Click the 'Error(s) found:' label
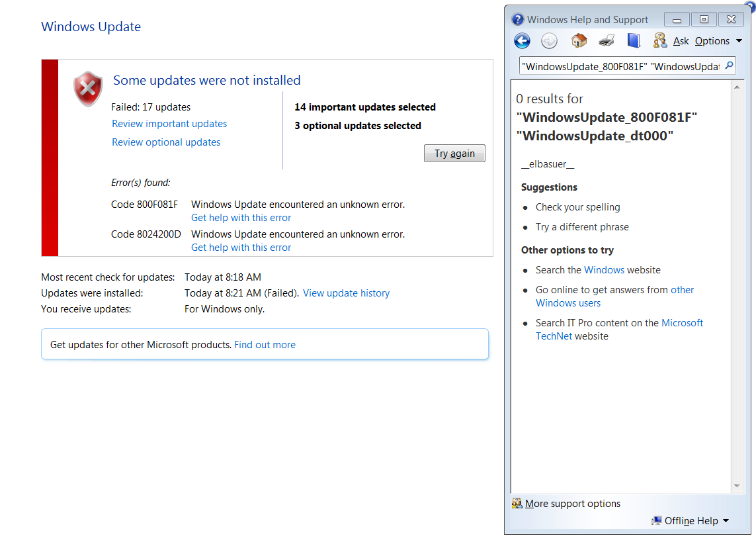The width and height of the screenshot is (756, 556). (141, 183)
